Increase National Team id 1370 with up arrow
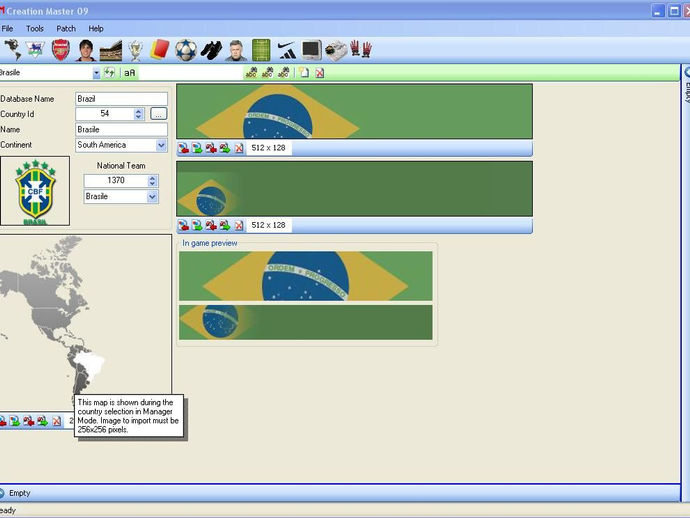Viewport: 690px width, 518px height. pyautogui.click(x=152, y=178)
